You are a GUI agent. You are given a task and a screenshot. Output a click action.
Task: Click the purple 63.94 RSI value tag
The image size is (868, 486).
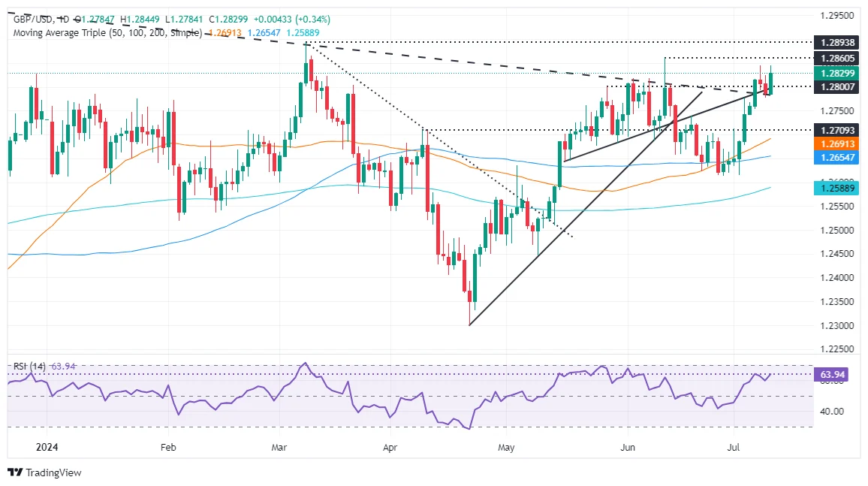[x=831, y=375]
